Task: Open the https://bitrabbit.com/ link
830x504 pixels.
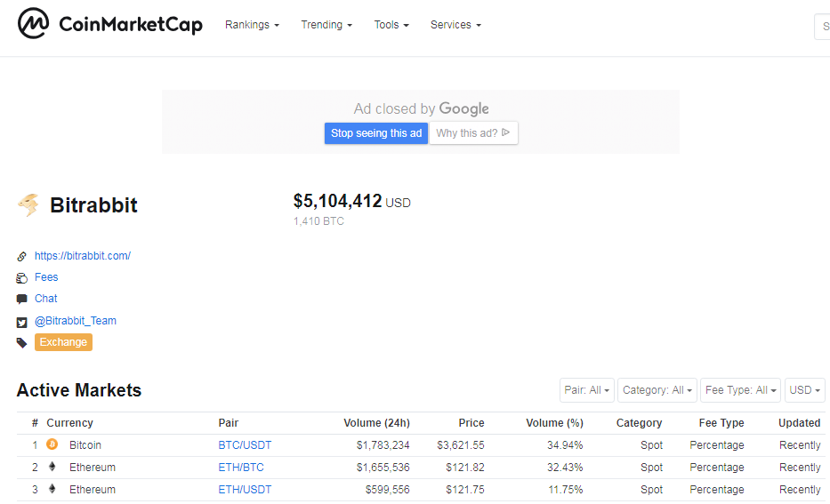Action: (83, 256)
